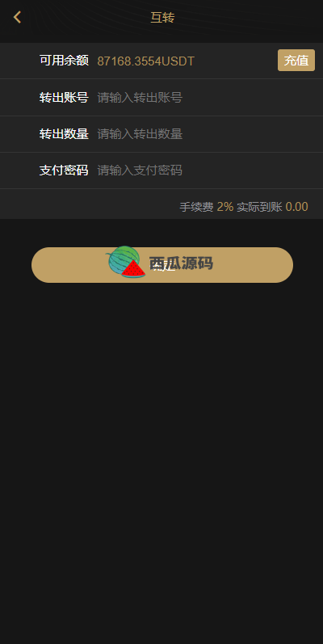323x644 pixels.
Task: Tap the empty dark area below the confirm button
Action: [161, 452]
